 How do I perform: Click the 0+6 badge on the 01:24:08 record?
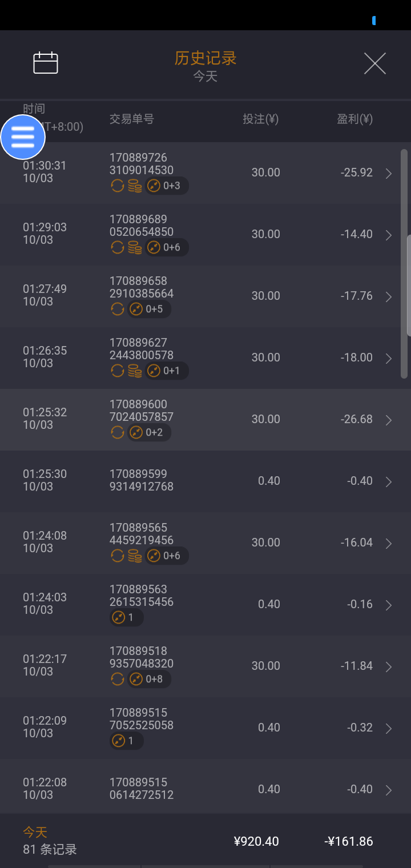click(x=167, y=556)
